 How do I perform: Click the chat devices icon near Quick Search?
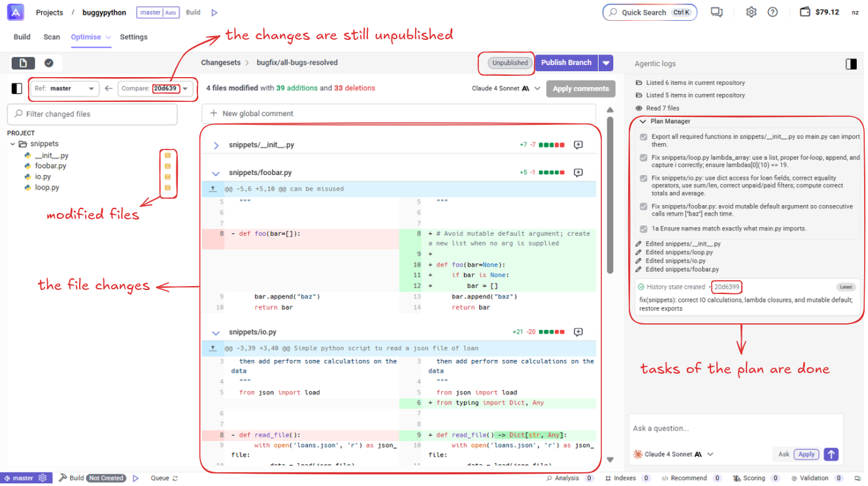[717, 12]
